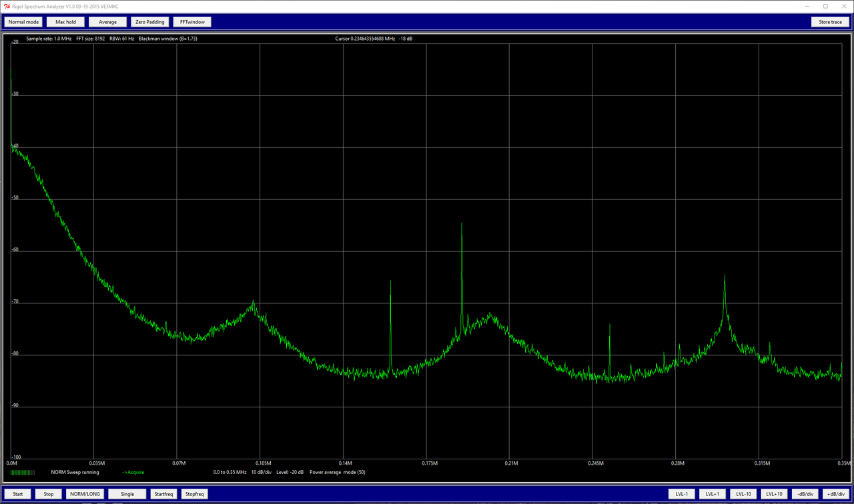Enable Max hold mode
The image size is (854, 504).
pyautogui.click(x=65, y=22)
